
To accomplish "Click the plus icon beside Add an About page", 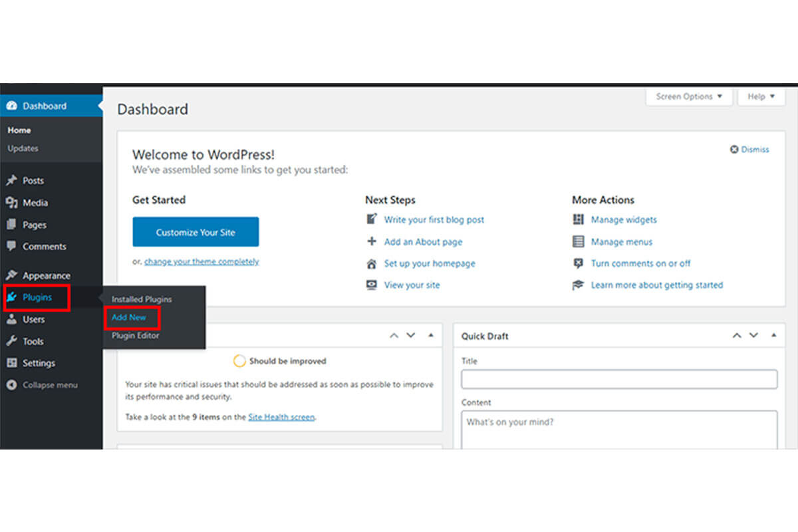I will (x=372, y=241).
